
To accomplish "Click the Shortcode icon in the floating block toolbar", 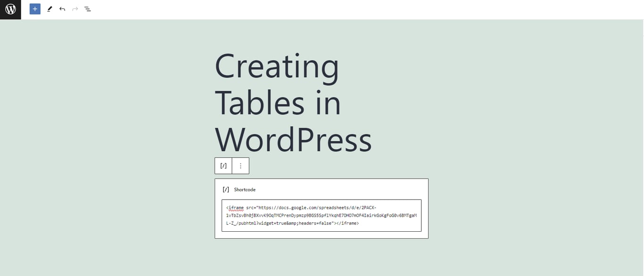I will coord(223,165).
